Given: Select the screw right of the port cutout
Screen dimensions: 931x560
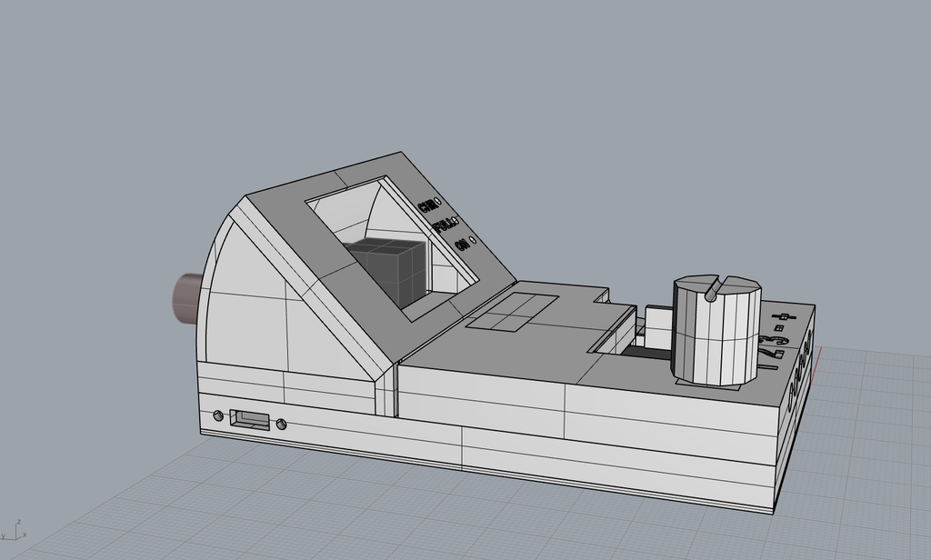Looking at the screenshot, I should (x=282, y=424).
